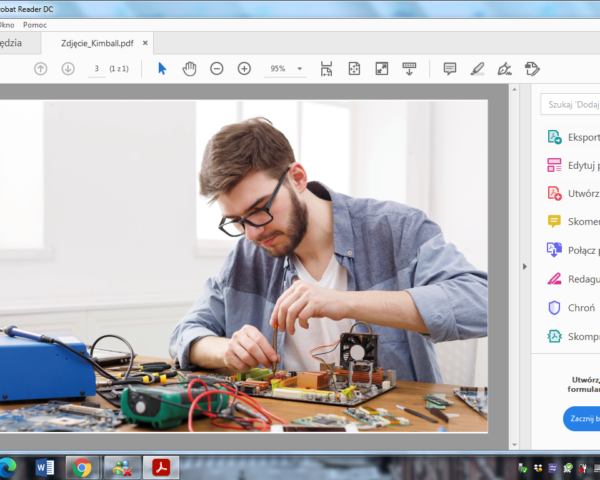Activate the selection arrow tool
The height and width of the screenshot is (480, 600).
(x=162, y=69)
